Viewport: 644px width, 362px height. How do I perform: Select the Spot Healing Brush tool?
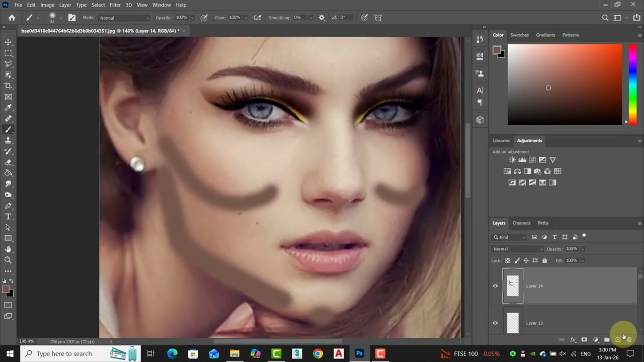[x=8, y=119]
